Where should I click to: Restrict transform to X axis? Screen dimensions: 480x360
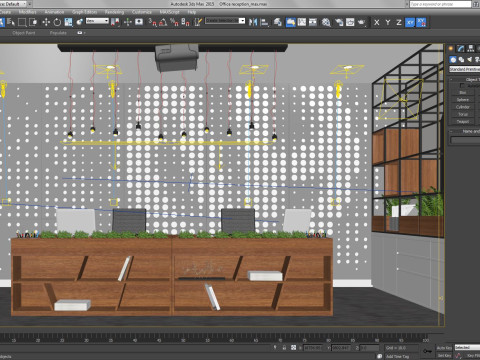click(x=377, y=22)
